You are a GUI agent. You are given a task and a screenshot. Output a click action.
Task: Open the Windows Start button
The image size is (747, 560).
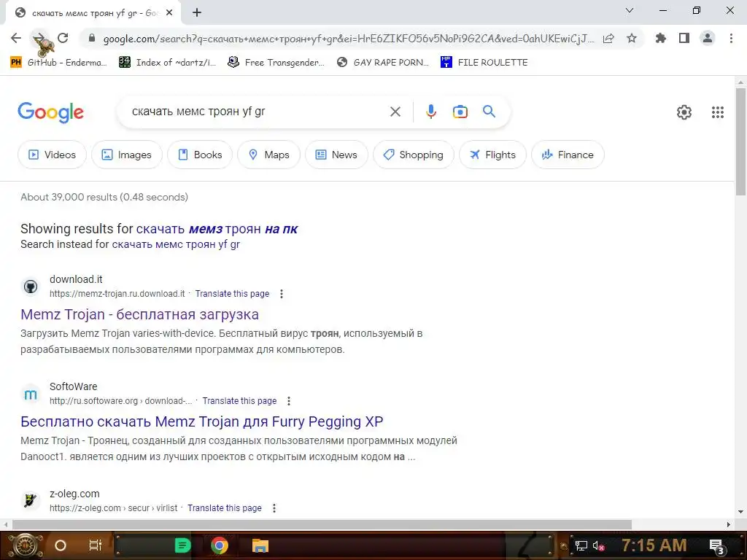tap(25, 545)
